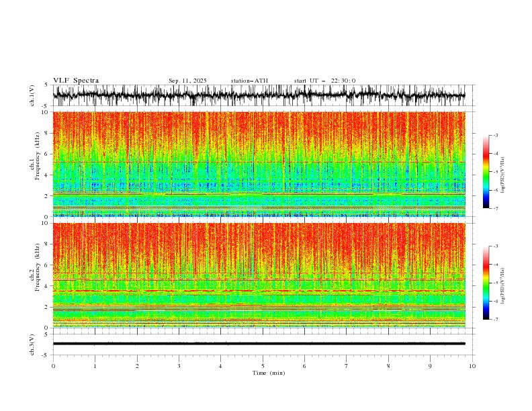Click the 'start UT = 22:30:0' text
This screenshot has width=532, height=411.
click(x=324, y=81)
